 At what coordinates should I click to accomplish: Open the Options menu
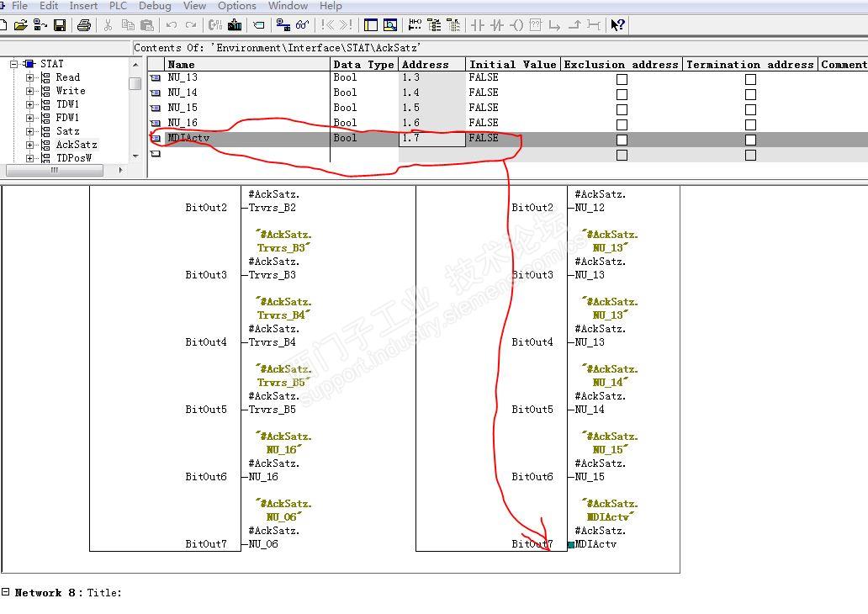(236, 6)
